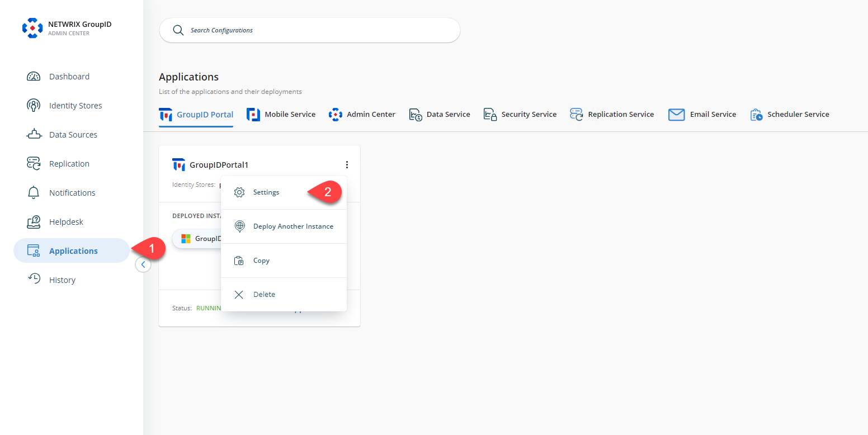Delete GroupIDPortal1 via the context menu
868x435 pixels.
(x=264, y=294)
